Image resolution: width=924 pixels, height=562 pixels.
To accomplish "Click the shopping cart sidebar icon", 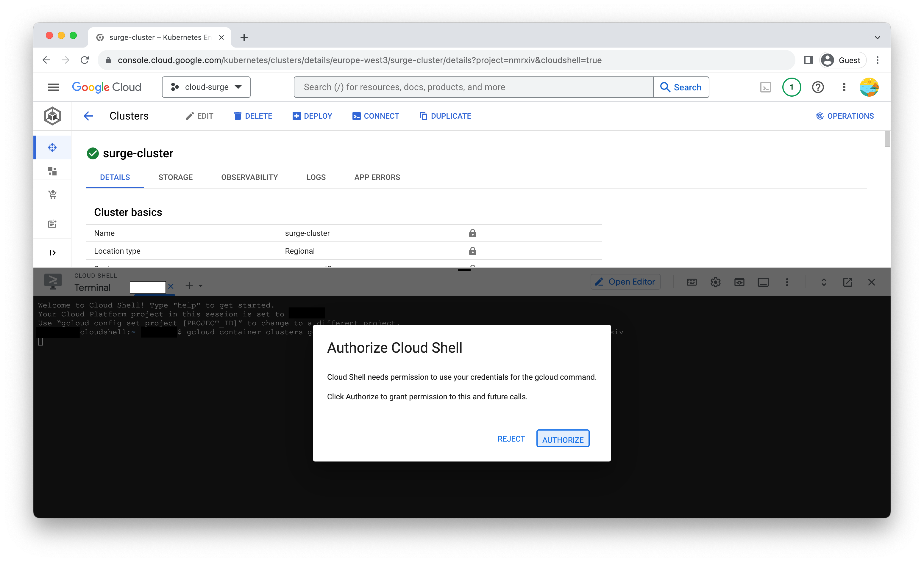I will 53,194.
